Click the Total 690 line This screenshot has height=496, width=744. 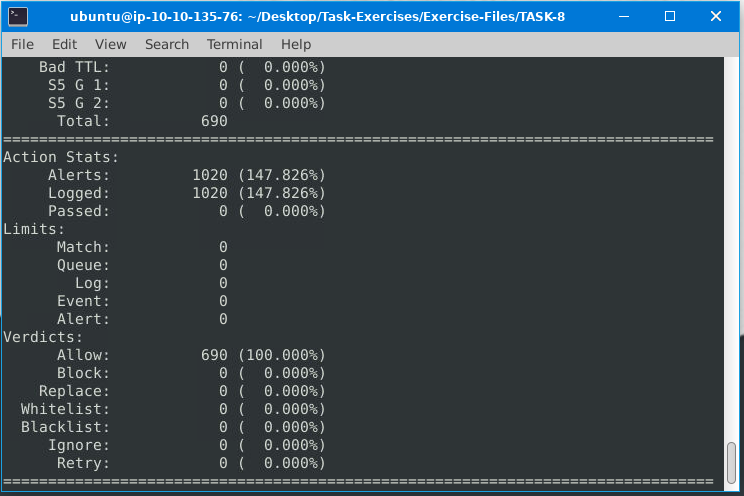[142, 121]
